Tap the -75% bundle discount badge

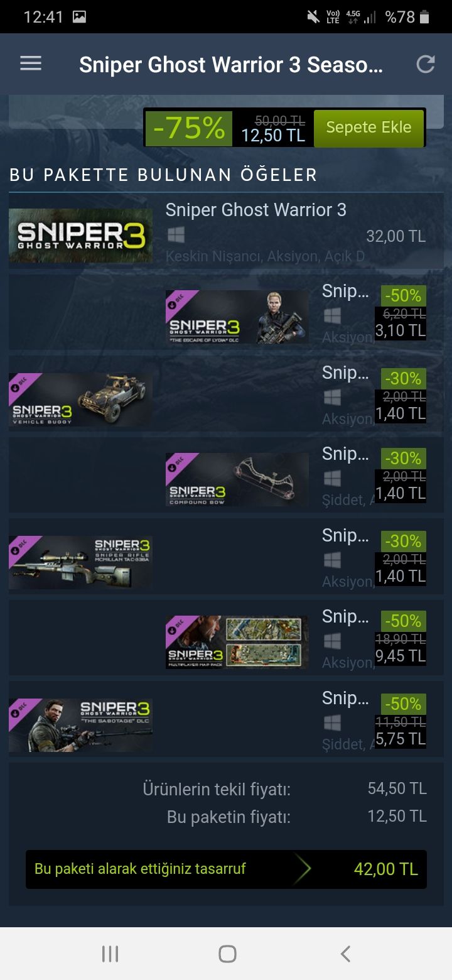[189, 128]
